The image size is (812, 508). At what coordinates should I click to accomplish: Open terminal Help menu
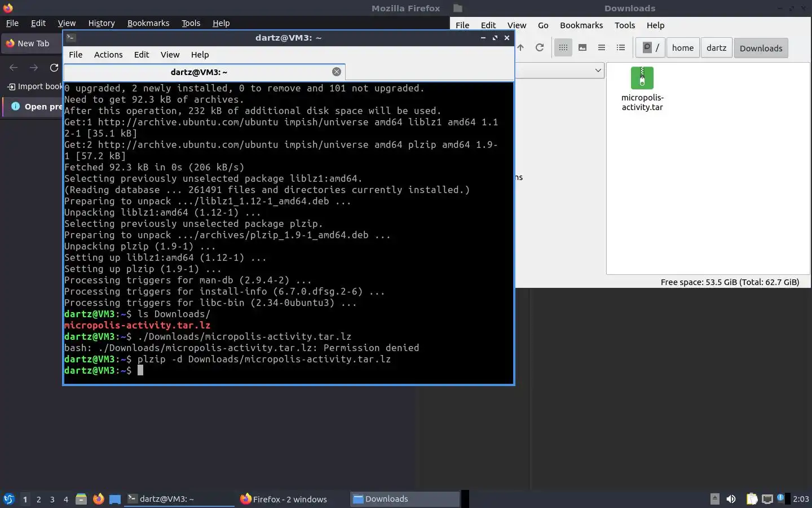coord(200,55)
